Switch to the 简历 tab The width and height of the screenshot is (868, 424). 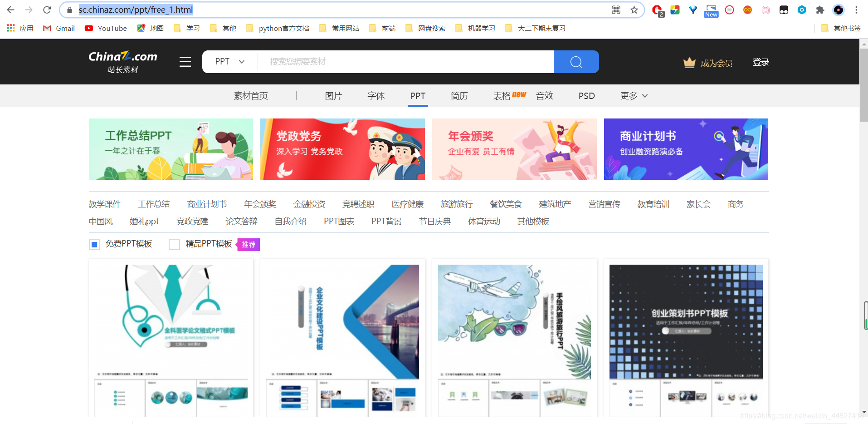pyautogui.click(x=459, y=96)
